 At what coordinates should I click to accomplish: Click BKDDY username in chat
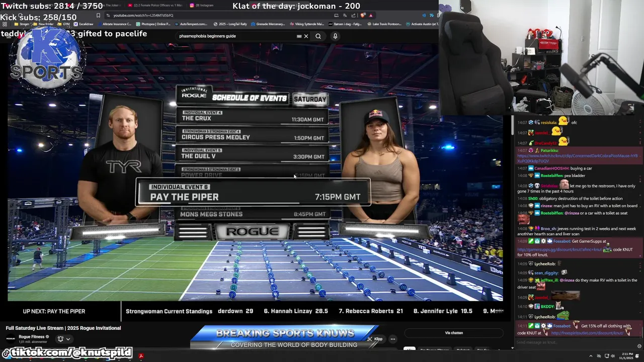tap(547, 306)
